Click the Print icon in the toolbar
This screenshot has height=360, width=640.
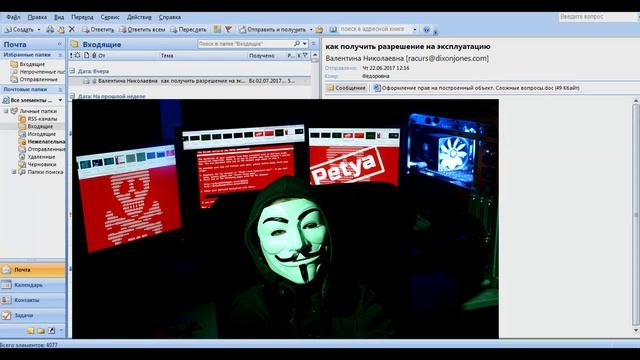[50, 29]
